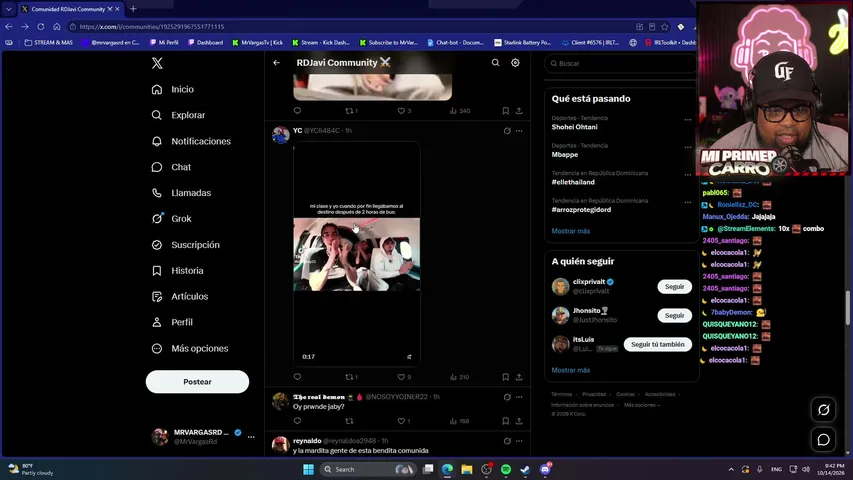Click the Historia bookmark icon

click(x=157, y=270)
